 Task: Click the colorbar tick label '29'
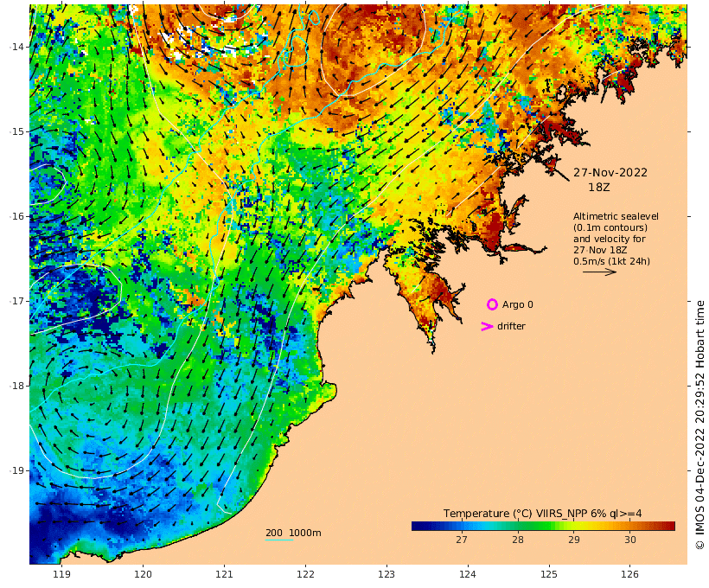[x=574, y=540]
